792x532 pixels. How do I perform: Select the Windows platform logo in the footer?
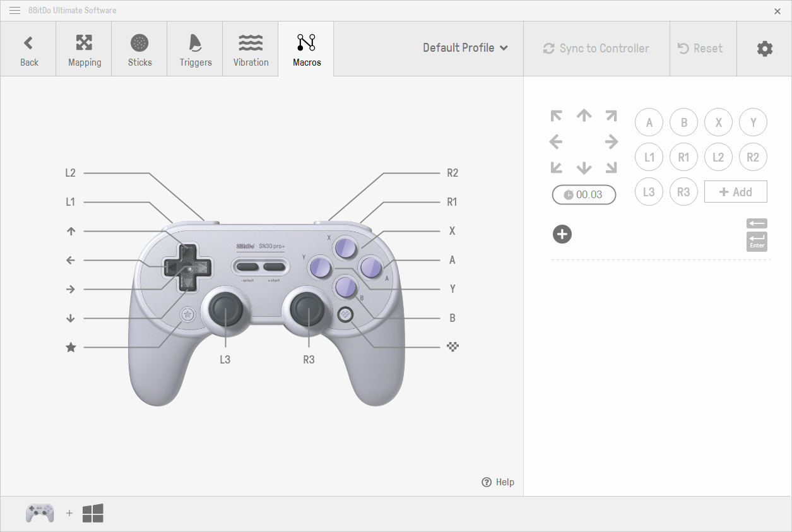coord(93,513)
